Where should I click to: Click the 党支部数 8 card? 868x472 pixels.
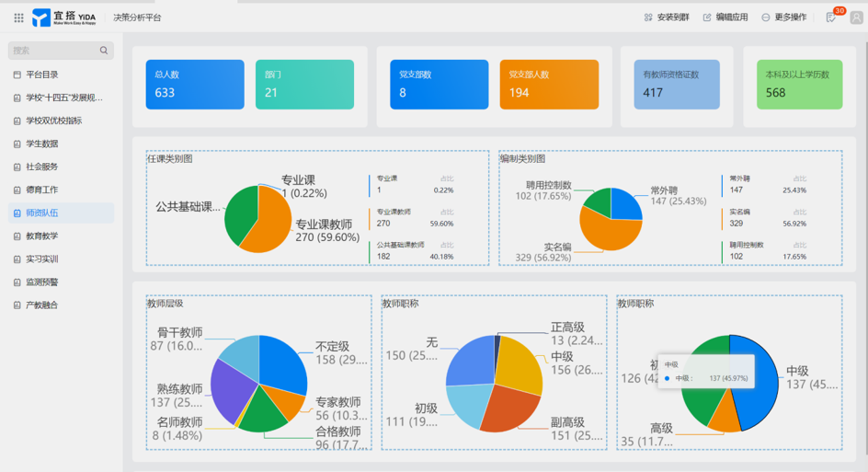(439, 85)
